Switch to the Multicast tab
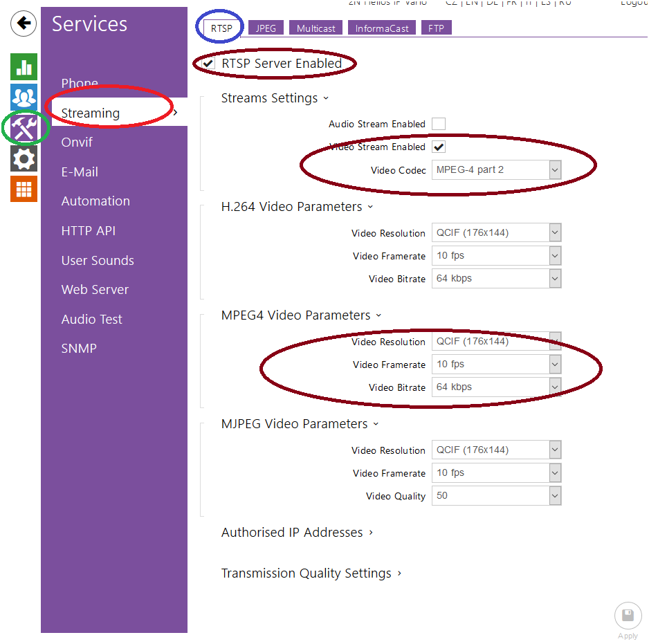 [316, 28]
